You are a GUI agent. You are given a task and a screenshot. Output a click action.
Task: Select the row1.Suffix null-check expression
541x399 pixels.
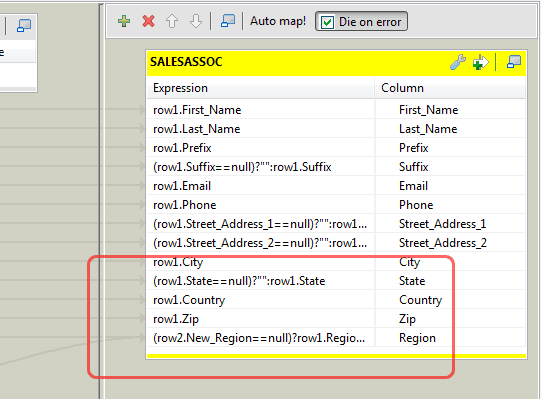261,167
